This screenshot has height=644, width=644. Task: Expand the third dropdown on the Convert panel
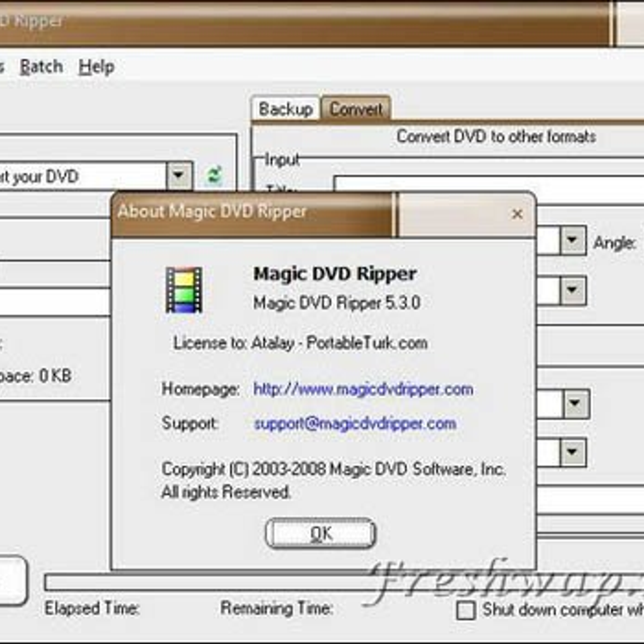tap(575, 404)
